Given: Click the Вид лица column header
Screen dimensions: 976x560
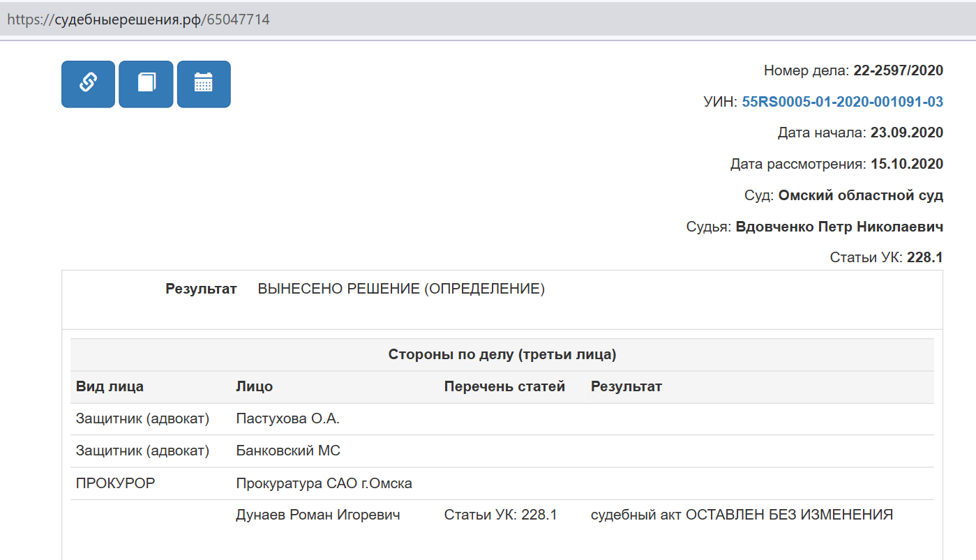Looking at the screenshot, I should 110,386.
